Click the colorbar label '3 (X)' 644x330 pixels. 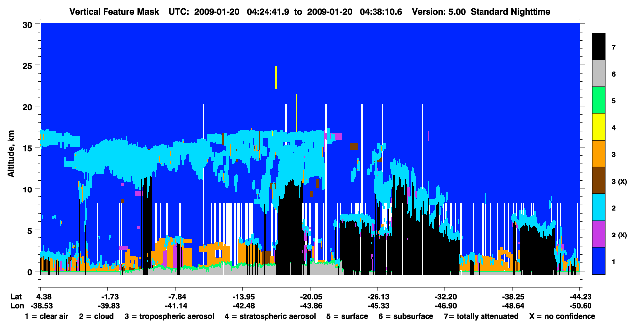tap(619, 182)
